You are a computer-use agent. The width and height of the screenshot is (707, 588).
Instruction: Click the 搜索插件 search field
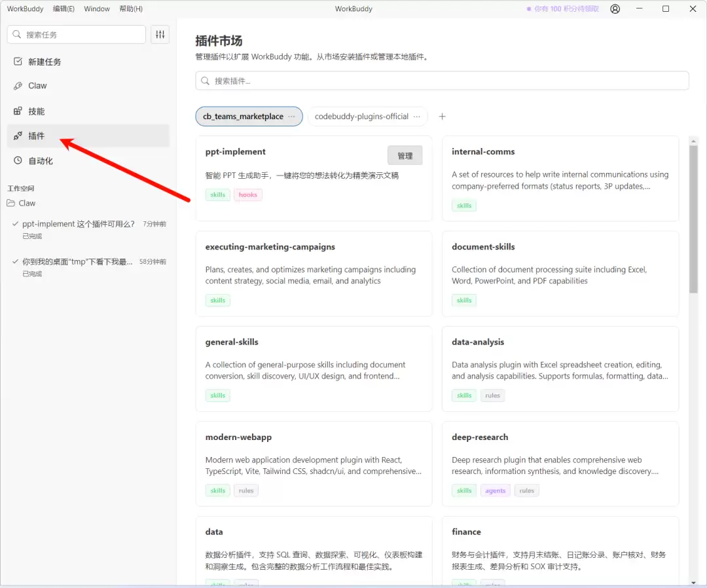coord(442,81)
